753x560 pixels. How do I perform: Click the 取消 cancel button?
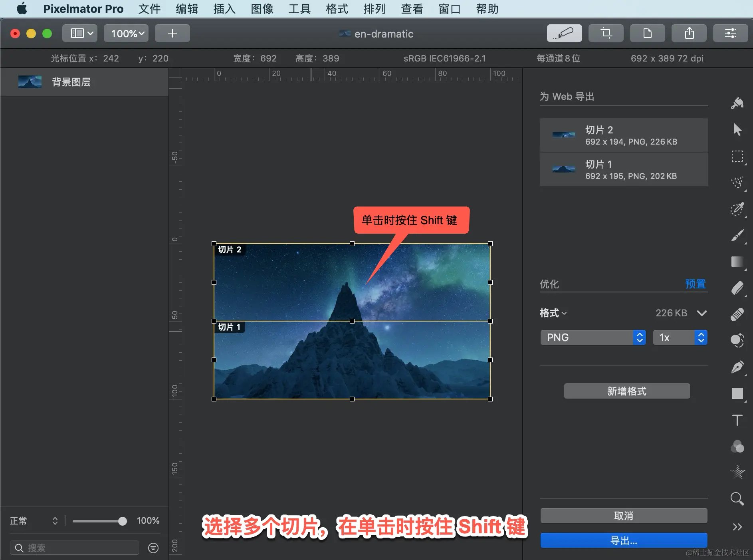[x=624, y=516]
